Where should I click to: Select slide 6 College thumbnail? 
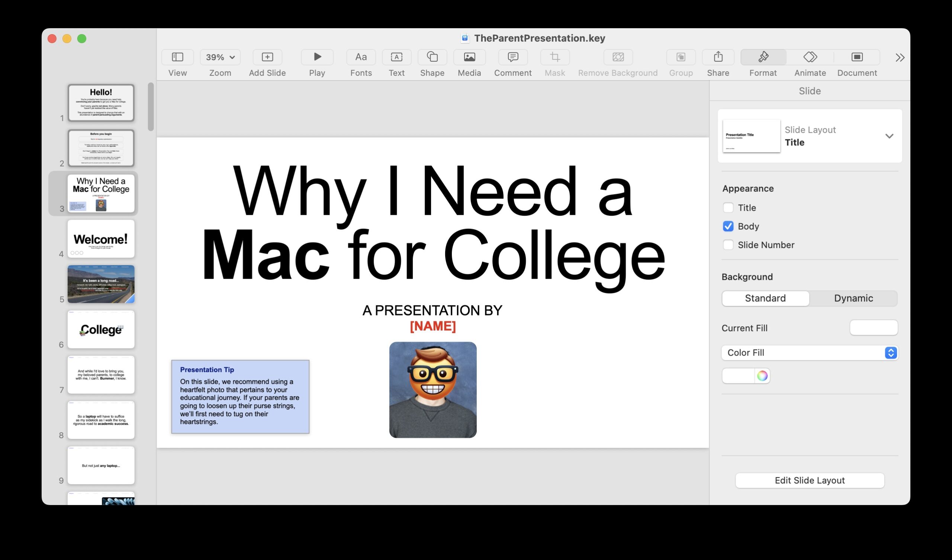point(101,329)
